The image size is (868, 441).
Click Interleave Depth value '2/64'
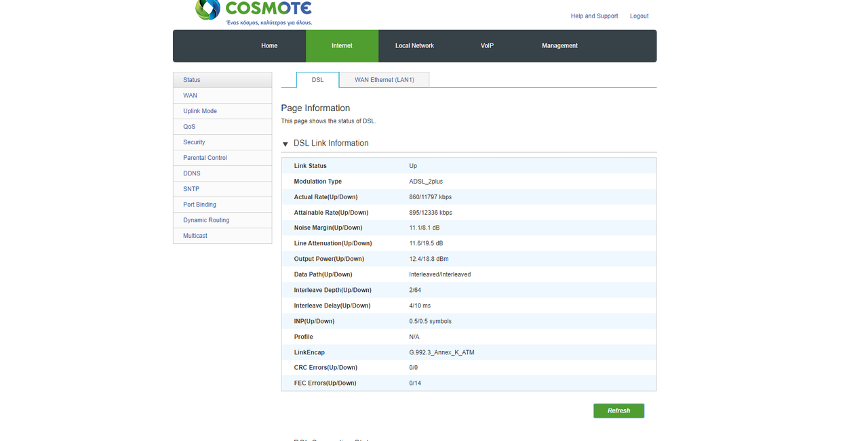[415, 290]
